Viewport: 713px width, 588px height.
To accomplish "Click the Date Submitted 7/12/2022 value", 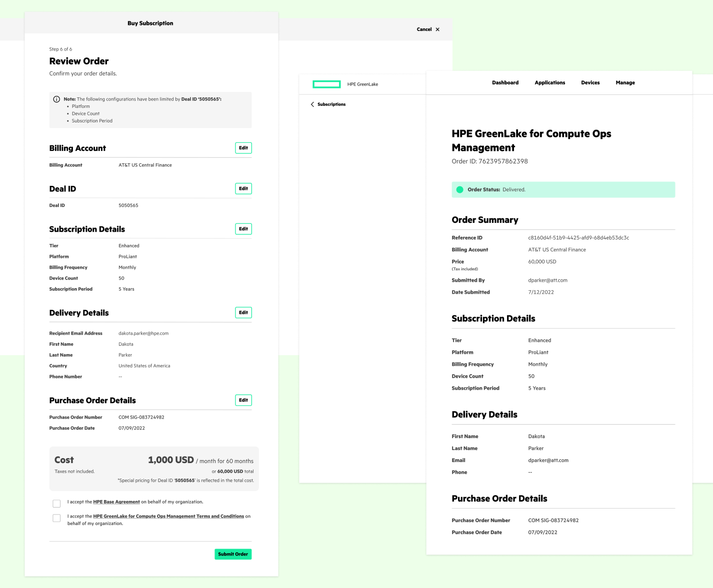I will tap(541, 292).
